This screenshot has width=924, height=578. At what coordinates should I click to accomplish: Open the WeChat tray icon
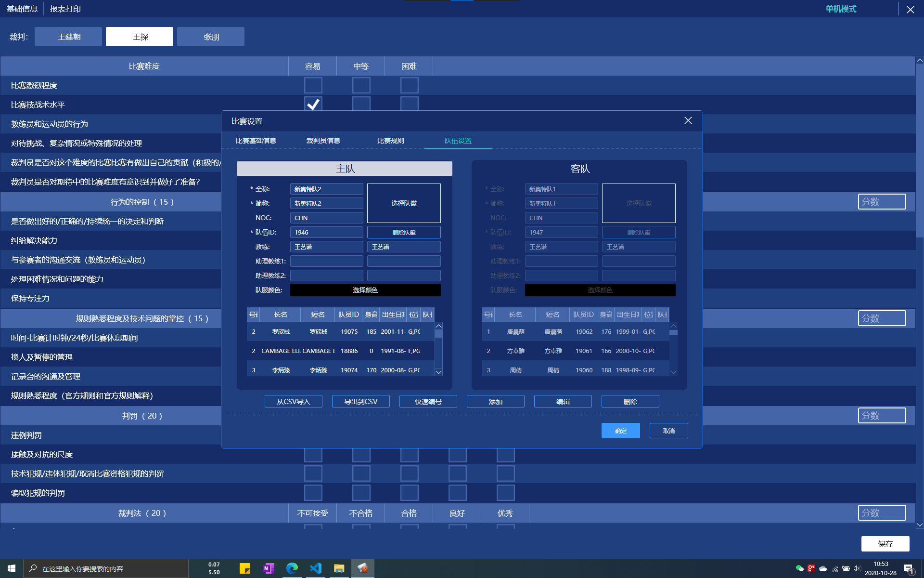(x=799, y=568)
